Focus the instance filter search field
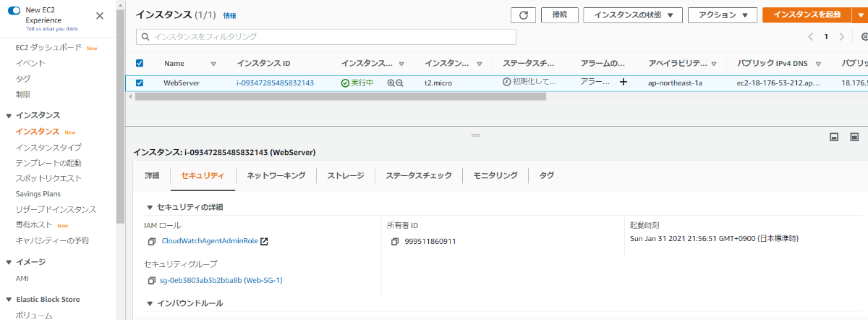The width and height of the screenshot is (868, 320). point(326,36)
